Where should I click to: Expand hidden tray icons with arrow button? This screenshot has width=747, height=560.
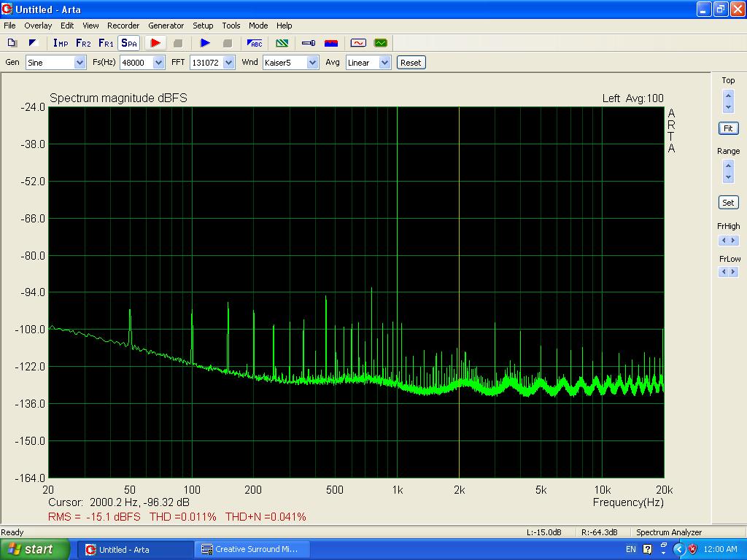click(x=679, y=550)
